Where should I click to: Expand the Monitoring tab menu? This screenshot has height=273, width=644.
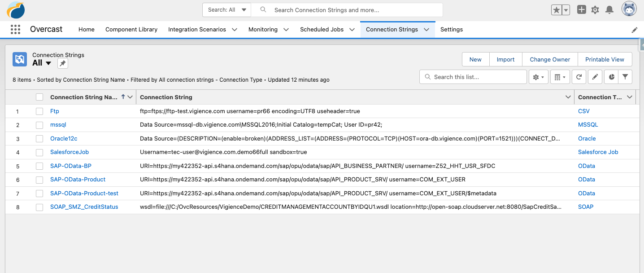click(286, 30)
